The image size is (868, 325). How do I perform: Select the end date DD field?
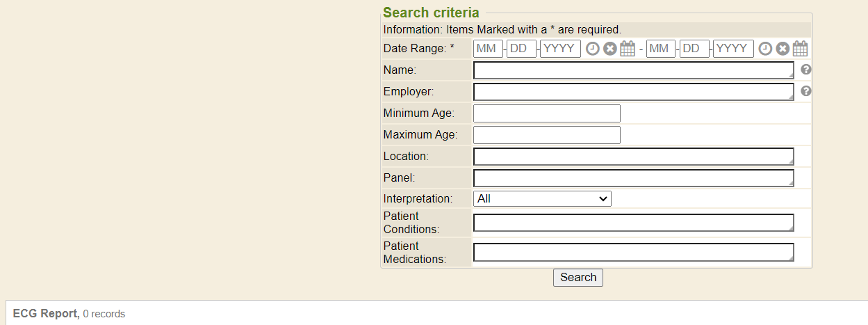694,49
